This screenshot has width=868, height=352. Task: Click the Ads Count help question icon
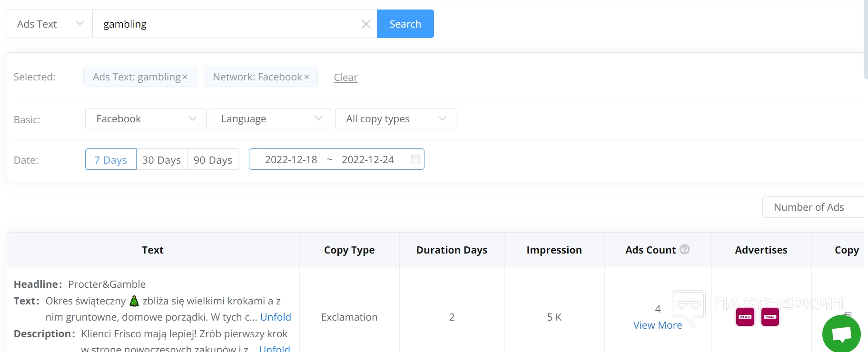684,249
